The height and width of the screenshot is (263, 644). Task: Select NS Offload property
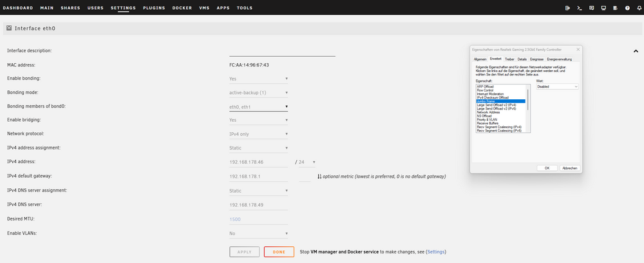pos(500,116)
